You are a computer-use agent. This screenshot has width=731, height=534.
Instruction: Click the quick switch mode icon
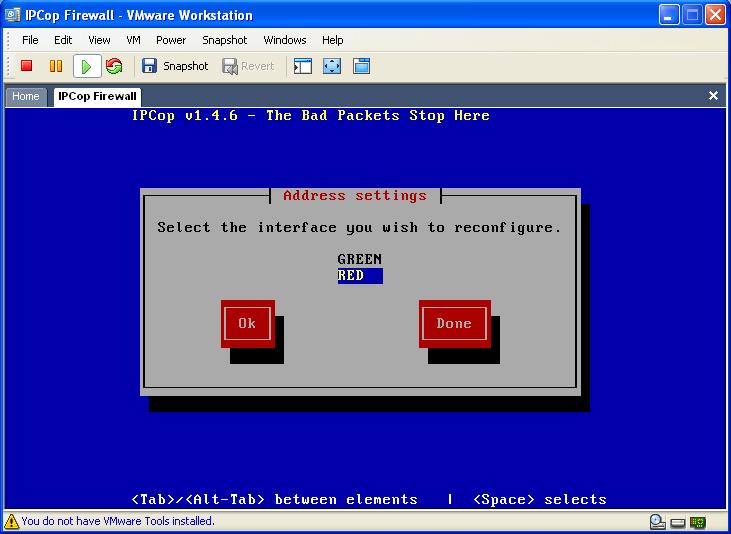point(361,66)
